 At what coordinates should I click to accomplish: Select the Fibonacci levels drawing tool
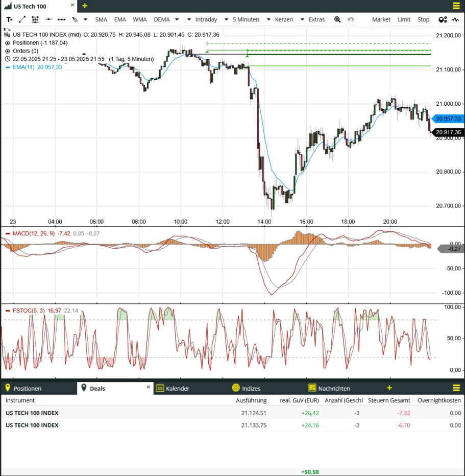pos(35,20)
